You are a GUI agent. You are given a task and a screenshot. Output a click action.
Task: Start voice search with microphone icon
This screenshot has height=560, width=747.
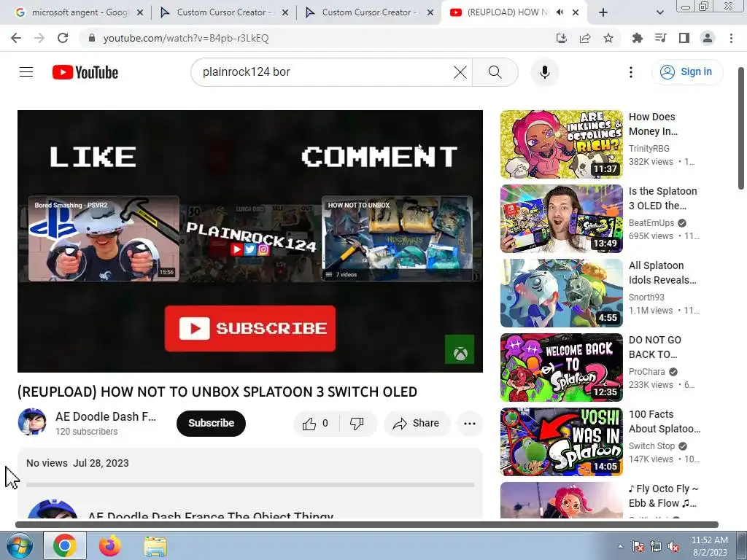pos(544,72)
